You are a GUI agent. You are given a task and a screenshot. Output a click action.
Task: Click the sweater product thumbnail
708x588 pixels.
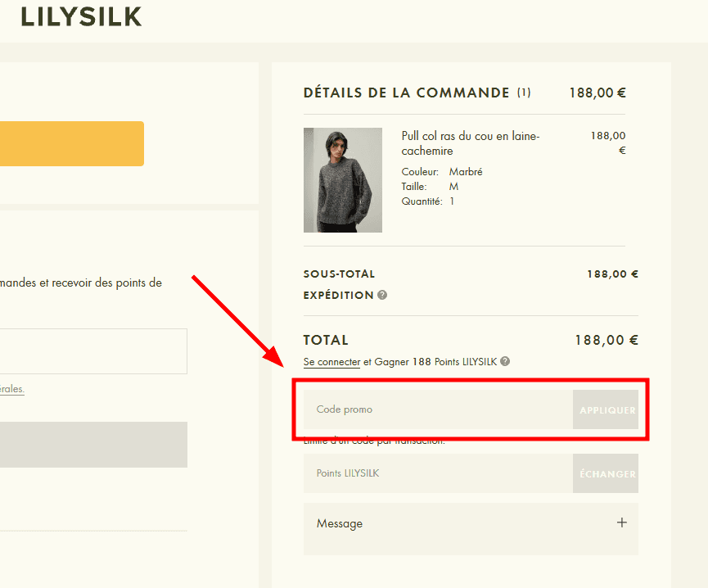coord(343,180)
